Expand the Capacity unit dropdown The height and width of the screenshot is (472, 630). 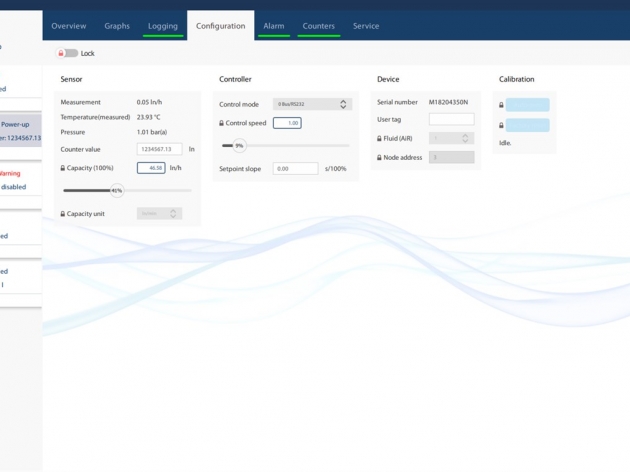click(160, 214)
